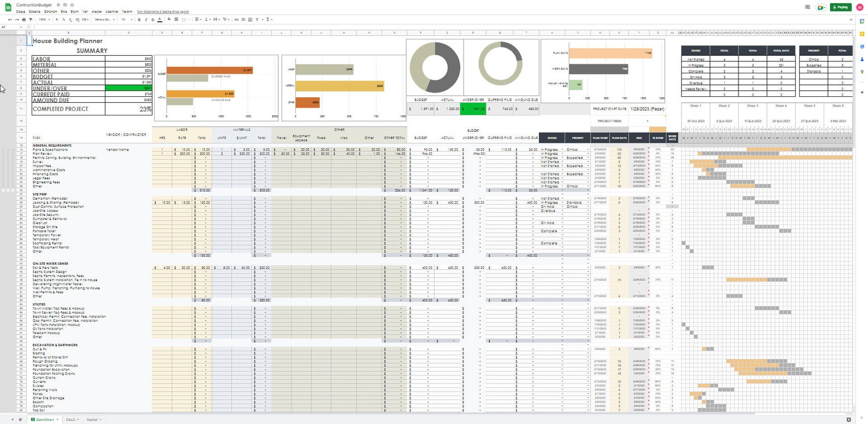
Task: Open the last edit history link
Action: [x=163, y=11]
